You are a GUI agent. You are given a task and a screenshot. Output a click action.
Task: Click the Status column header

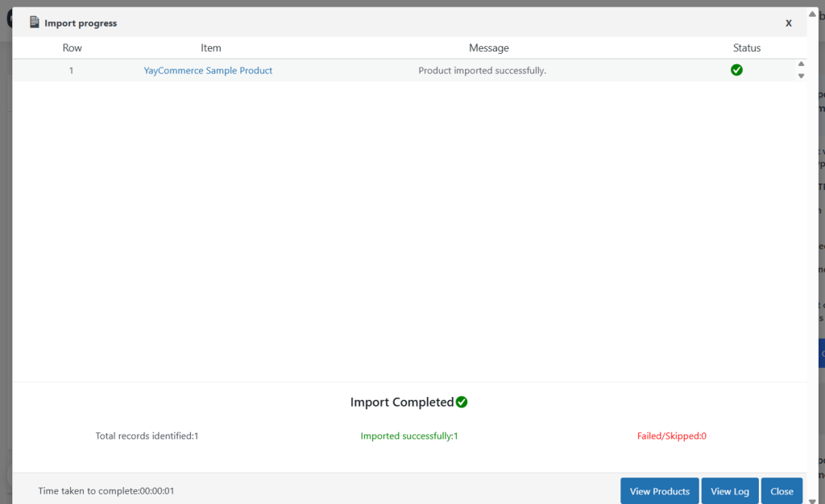(747, 48)
